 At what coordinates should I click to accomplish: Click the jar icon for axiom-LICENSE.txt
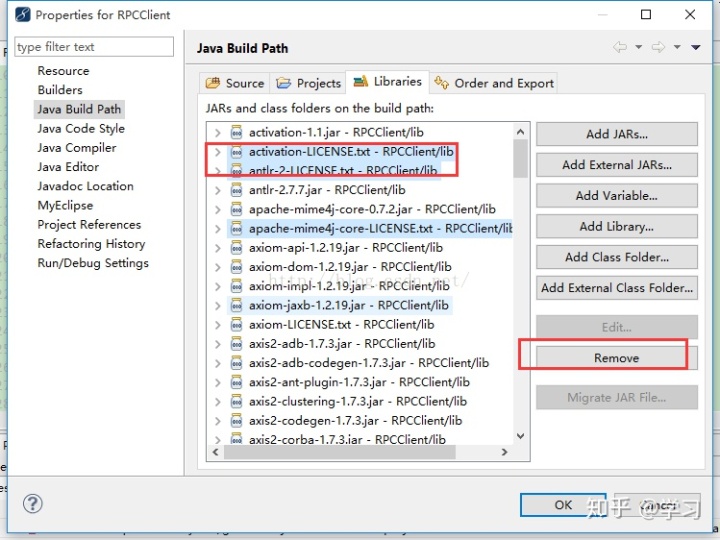tap(236, 325)
